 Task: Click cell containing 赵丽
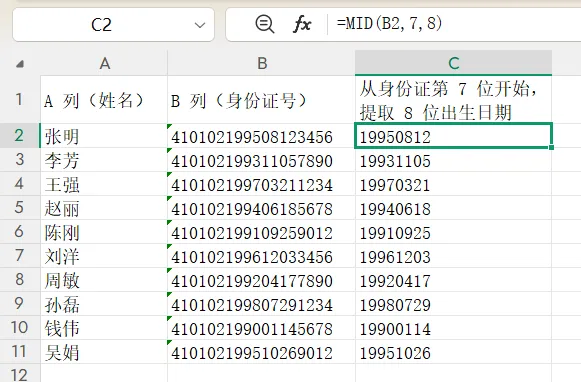(x=104, y=208)
